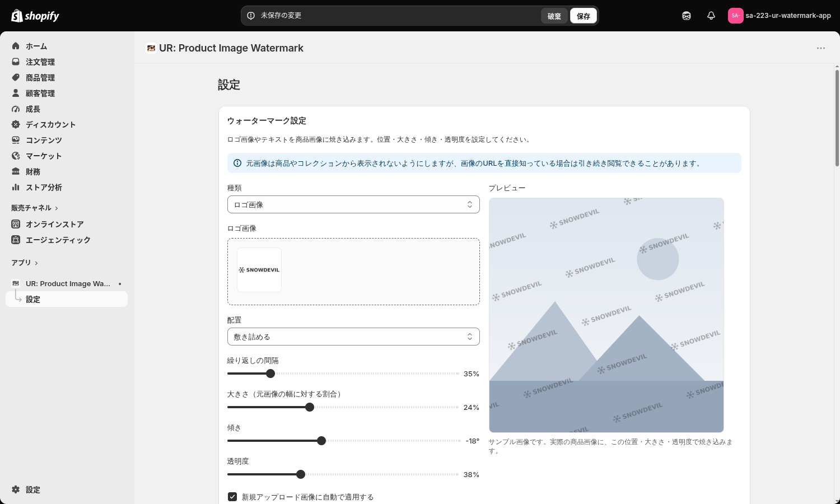Click the UR: Product Image Watermark title
The image size is (840, 504).
click(x=231, y=48)
